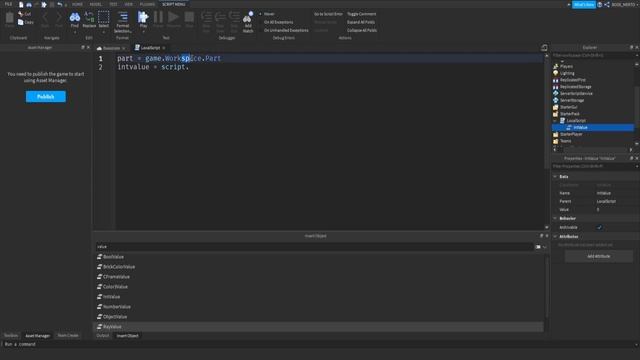Click the Find binoculars icon

coord(75,17)
